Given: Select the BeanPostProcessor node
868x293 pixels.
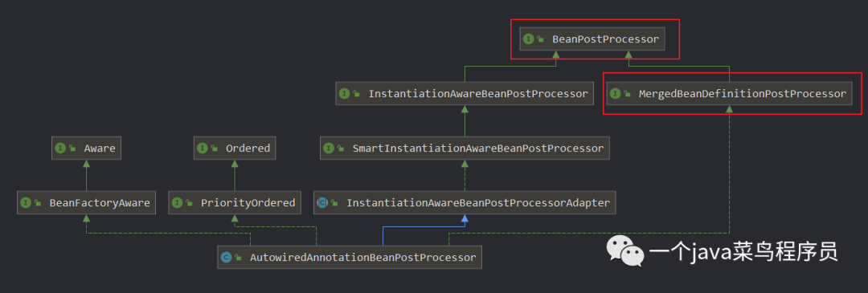Looking at the screenshot, I should (x=592, y=39).
